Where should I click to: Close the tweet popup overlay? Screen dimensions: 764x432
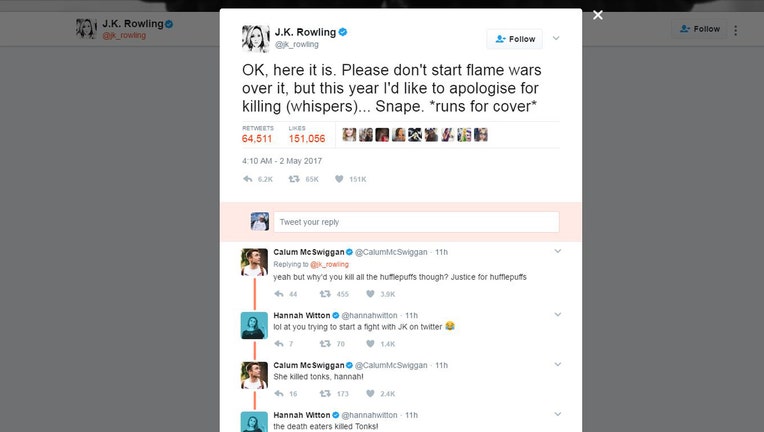point(598,15)
